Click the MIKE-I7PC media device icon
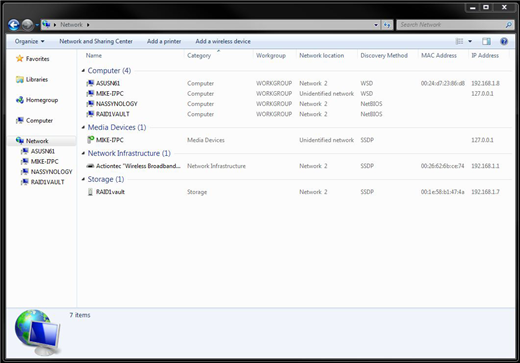The height and width of the screenshot is (363, 520). tap(90, 140)
